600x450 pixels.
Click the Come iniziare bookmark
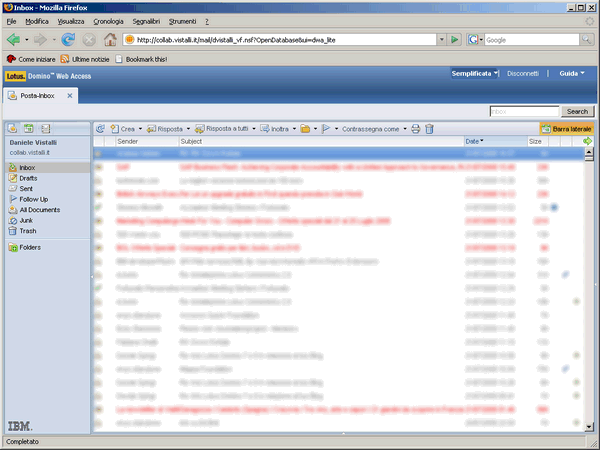click(x=31, y=59)
